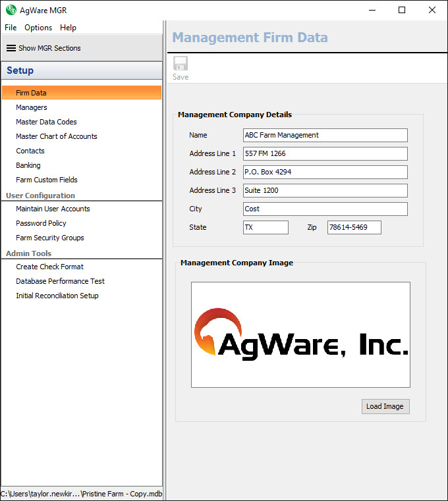Maximize the AgWare MGR window
448x501 pixels.
(x=402, y=10)
